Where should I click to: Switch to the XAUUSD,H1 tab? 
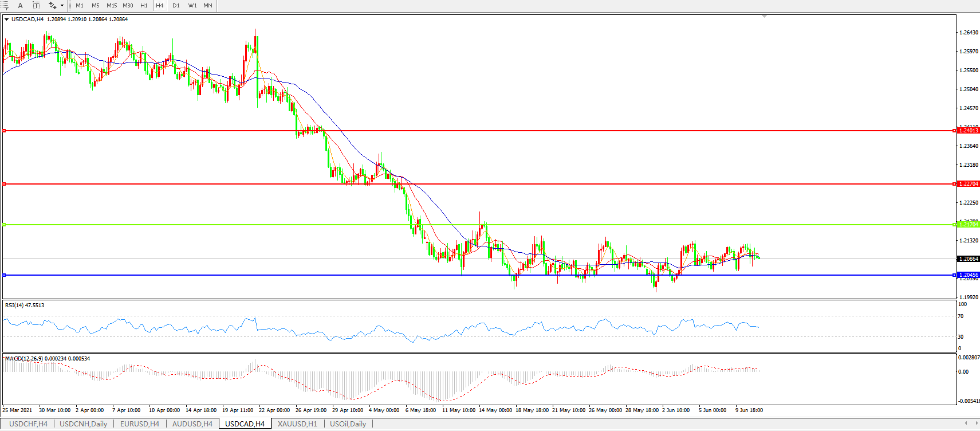coord(297,424)
